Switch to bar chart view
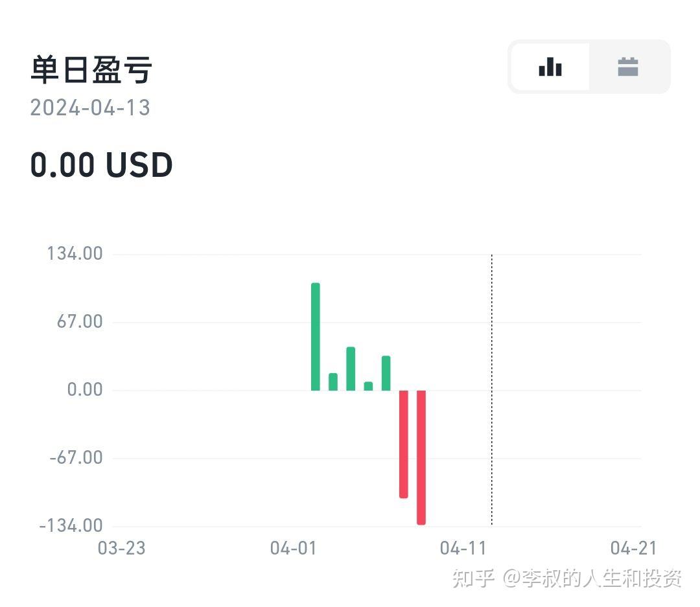700x607 pixels. (x=550, y=67)
